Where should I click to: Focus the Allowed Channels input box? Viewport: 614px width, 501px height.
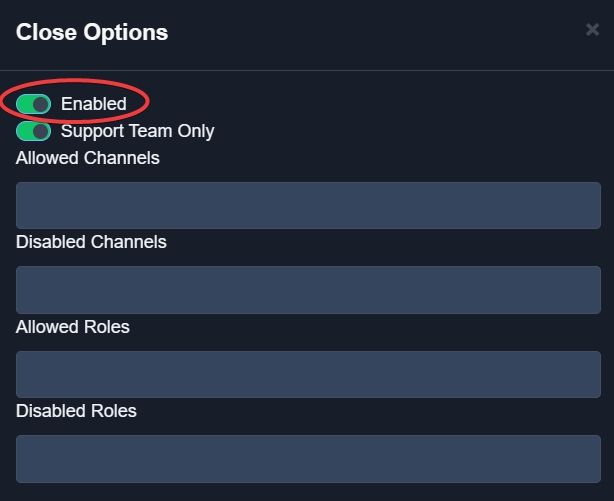[x=308, y=205]
